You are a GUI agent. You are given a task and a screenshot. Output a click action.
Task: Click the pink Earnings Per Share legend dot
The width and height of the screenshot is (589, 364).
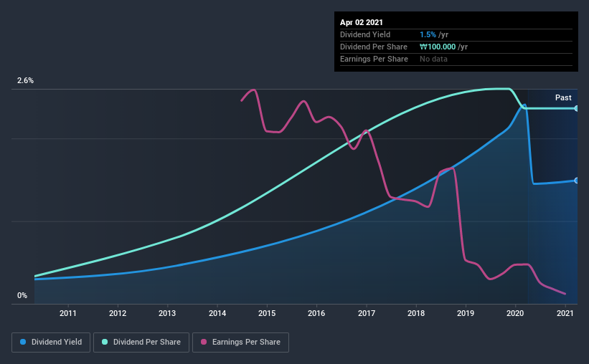click(x=204, y=342)
